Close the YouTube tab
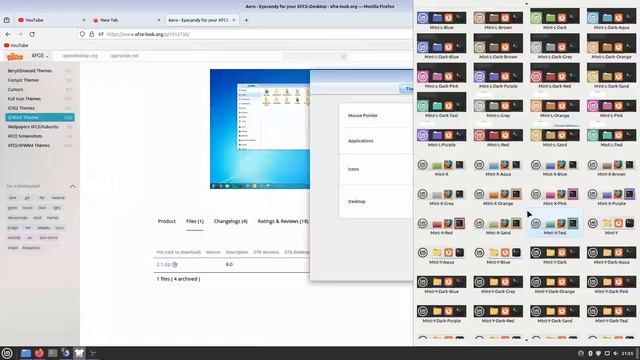 pyautogui.click(x=84, y=20)
